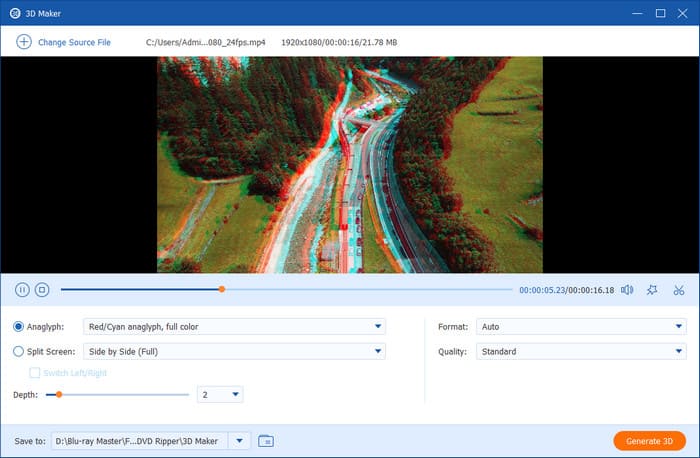Click the Depth slider handle
Viewport: 700px width, 458px height.
pyautogui.click(x=59, y=395)
